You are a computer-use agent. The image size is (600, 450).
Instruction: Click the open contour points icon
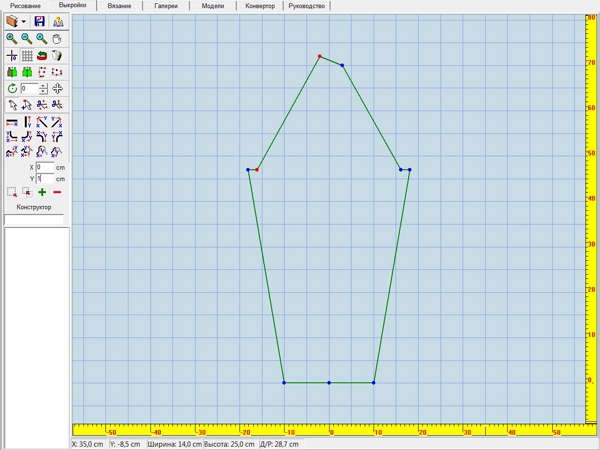pos(42,72)
